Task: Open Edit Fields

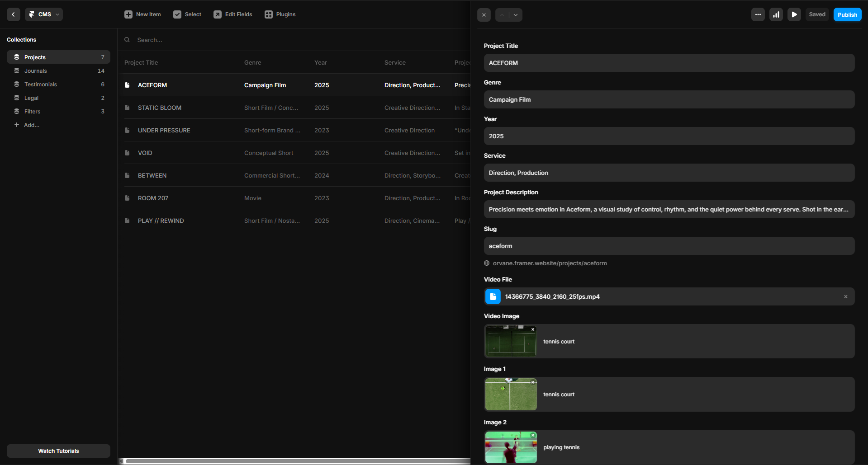Action: (x=233, y=14)
